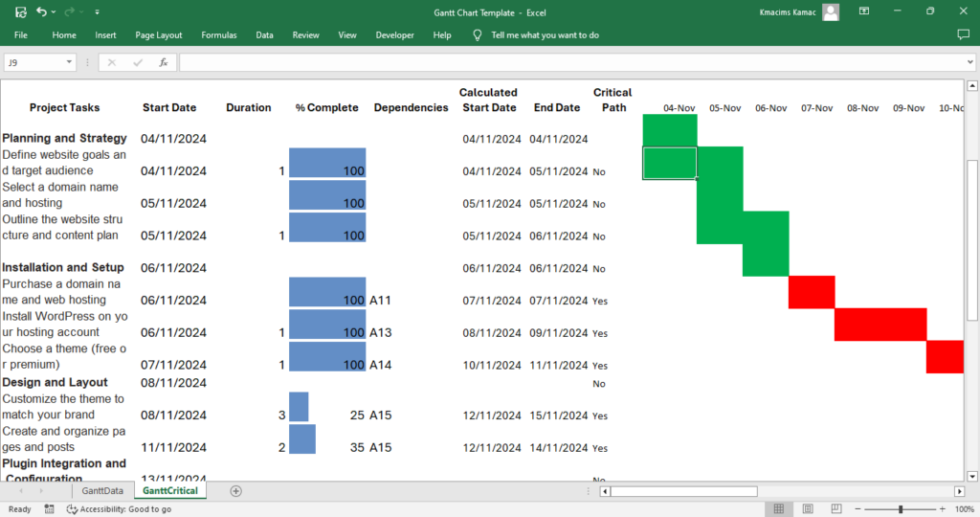The width and height of the screenshot is (980, 517).
Task: Select the Project Tasks header cell
Action: (64, 107)
